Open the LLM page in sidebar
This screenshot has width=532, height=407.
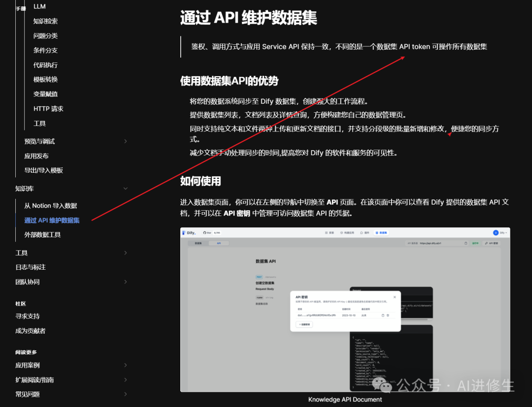[39, 6]
